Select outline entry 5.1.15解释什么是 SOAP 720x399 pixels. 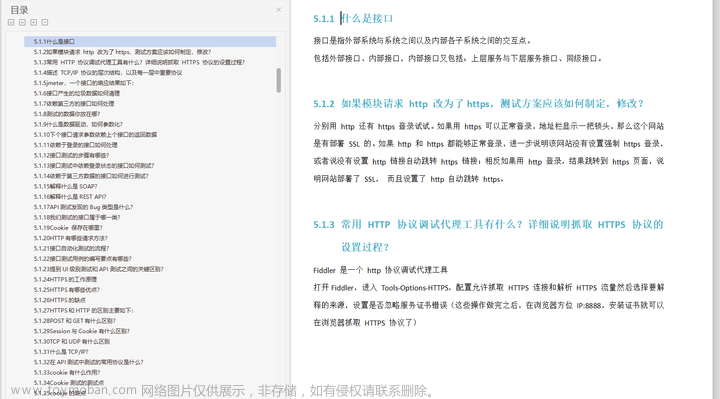point(65,186)
